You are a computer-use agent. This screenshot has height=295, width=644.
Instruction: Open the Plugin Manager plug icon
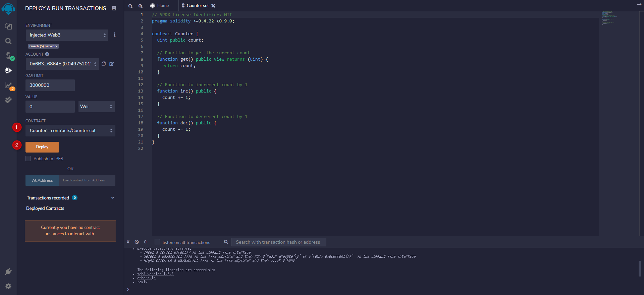(8, 272)
